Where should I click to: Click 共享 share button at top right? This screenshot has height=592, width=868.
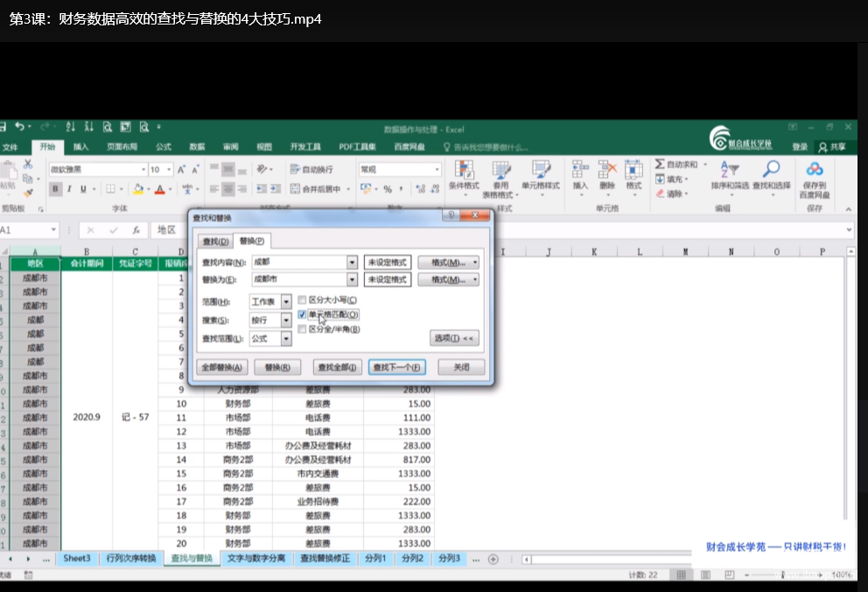click(832, 147)
